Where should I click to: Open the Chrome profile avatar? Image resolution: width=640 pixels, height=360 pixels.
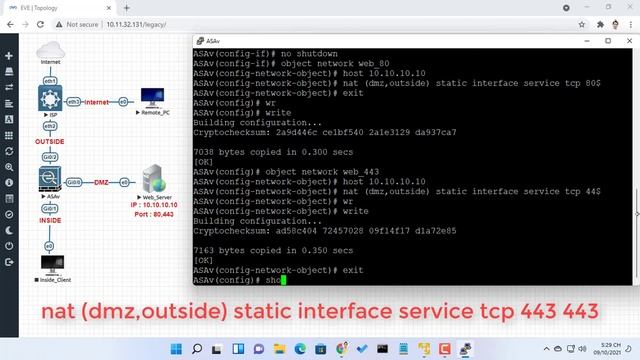(616, 24)
